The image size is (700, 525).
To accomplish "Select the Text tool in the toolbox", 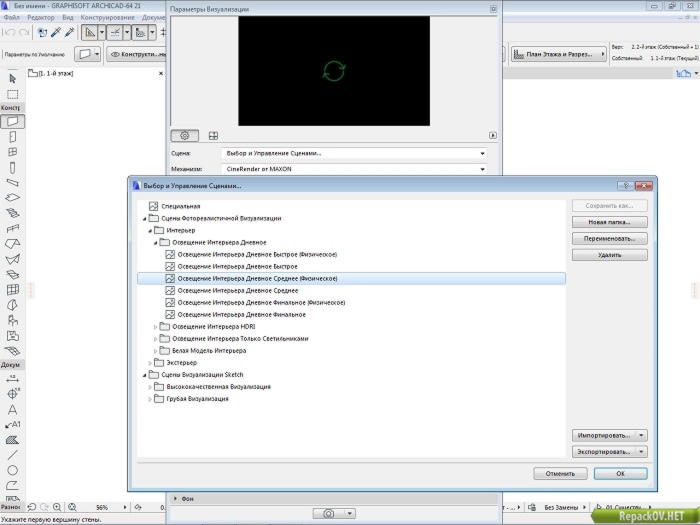I will pos(12,409).
